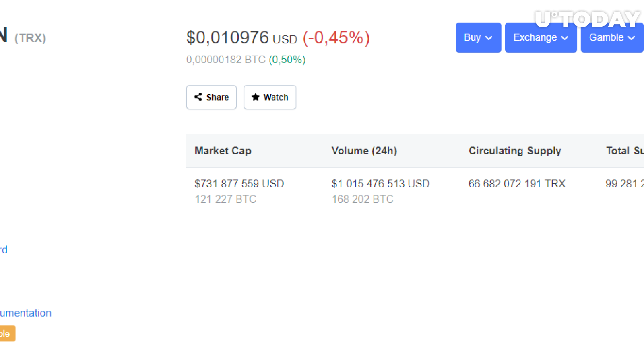
Task: Click the Total Supply column header
Action: [x=625, y=151]
